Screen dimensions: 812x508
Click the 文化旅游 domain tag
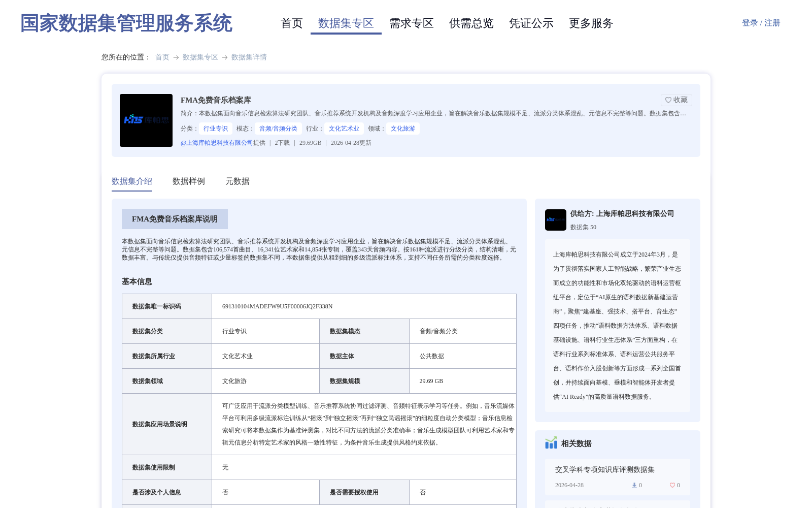403,129
